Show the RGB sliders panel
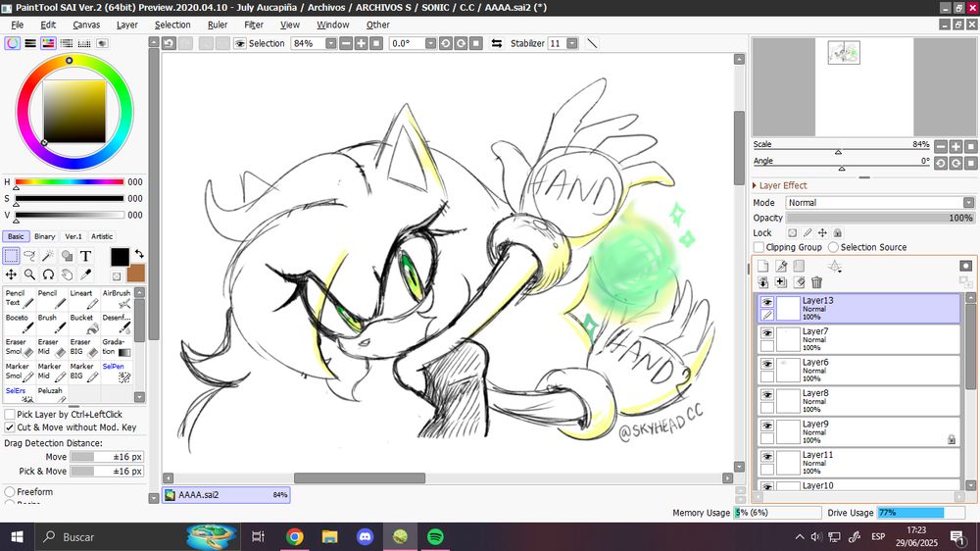The image size is (980, 551). point(30,43)
